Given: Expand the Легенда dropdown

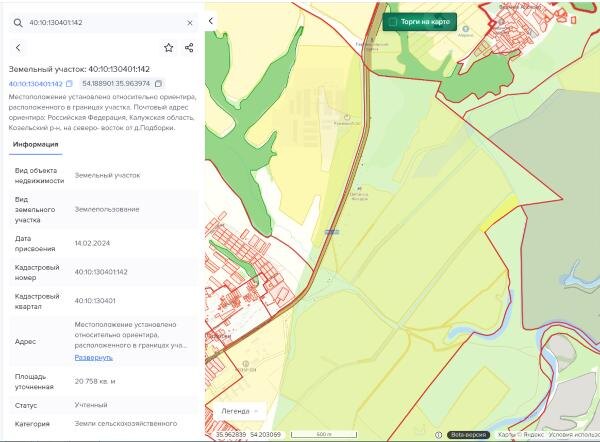Looking at the screenshot, I should pyautogui.click(x=240, y=411).
